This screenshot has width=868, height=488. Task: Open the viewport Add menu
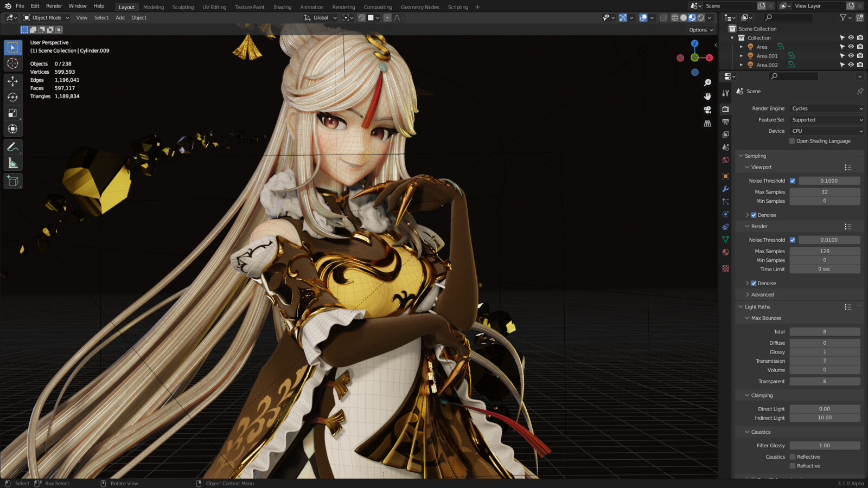(120, 17)
